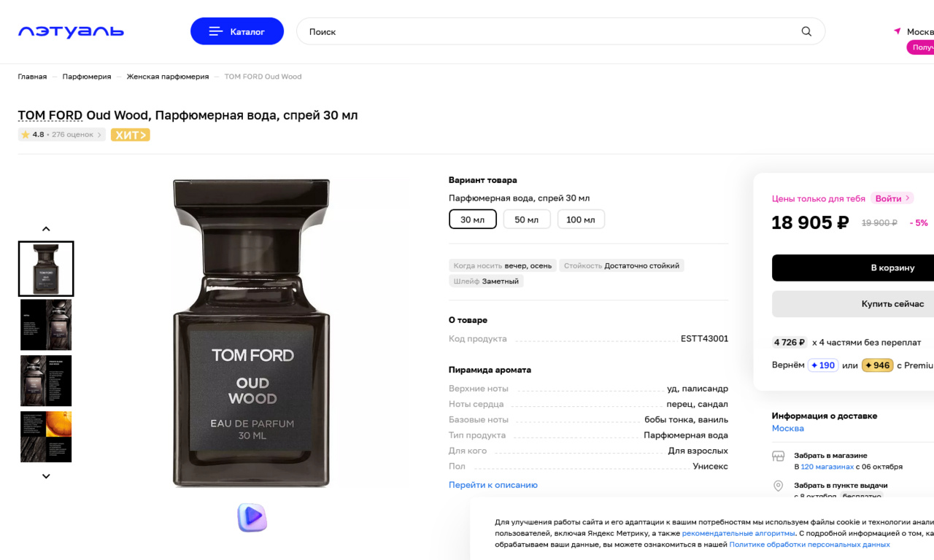Select the 30 мл volume option
Viewport: 934px width, 560px height.
[472, 219]
